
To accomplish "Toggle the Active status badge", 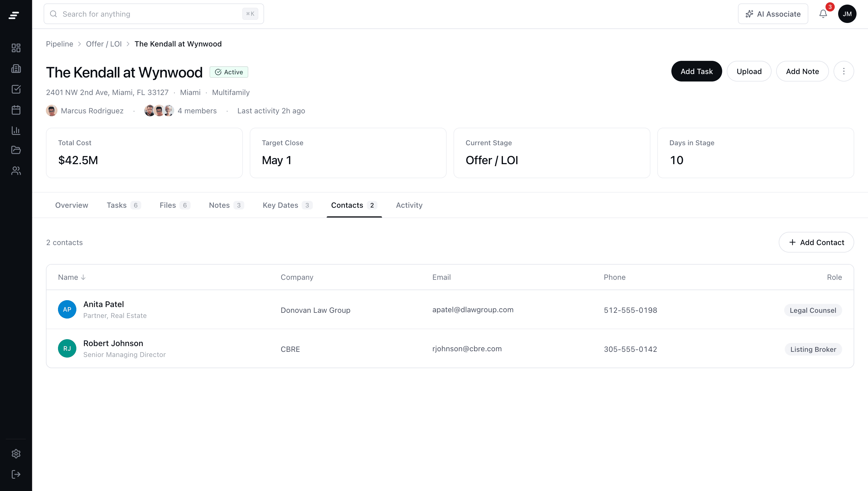I will pyautogui.click(x=229, y=72).
